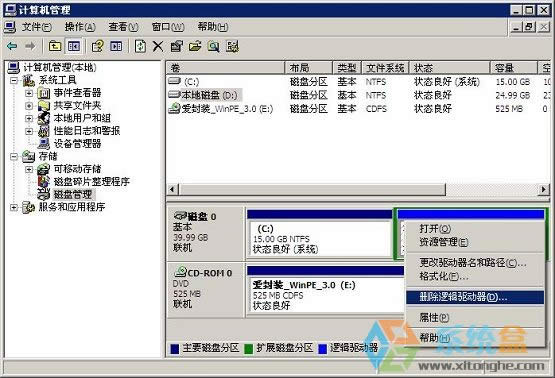This screenshot has height=378, width=555.
Task: Expand the 可移动存储 node
Action: (x=29, y=169)
